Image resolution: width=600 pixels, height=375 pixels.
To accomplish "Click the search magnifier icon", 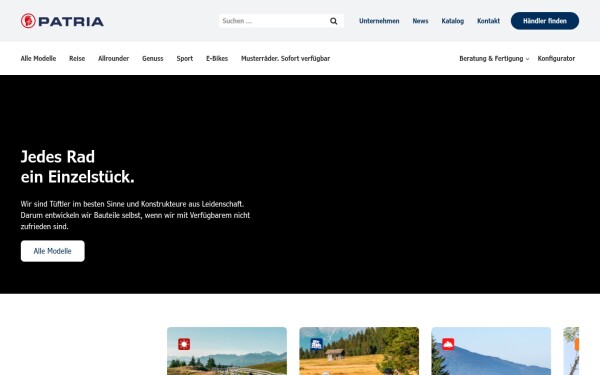I will click(x=334, y=21).
